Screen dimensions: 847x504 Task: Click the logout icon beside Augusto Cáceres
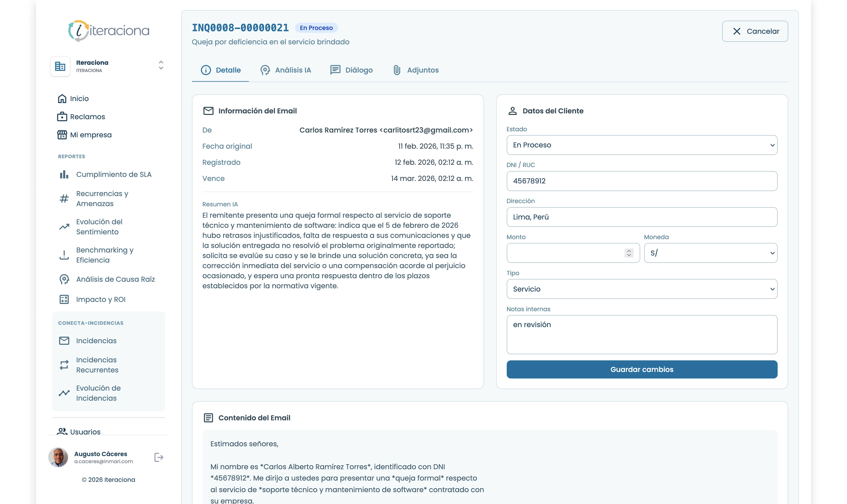[159, 457]
